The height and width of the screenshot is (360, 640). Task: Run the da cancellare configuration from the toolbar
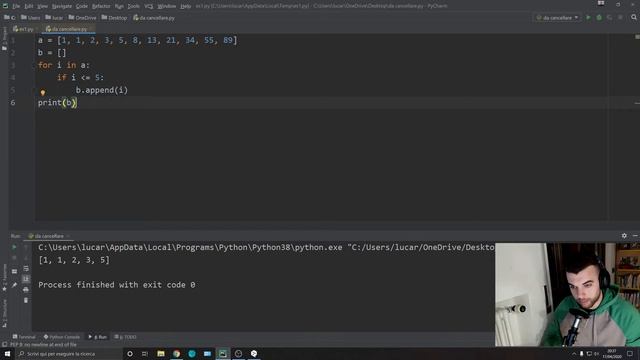tap(588, 18)
